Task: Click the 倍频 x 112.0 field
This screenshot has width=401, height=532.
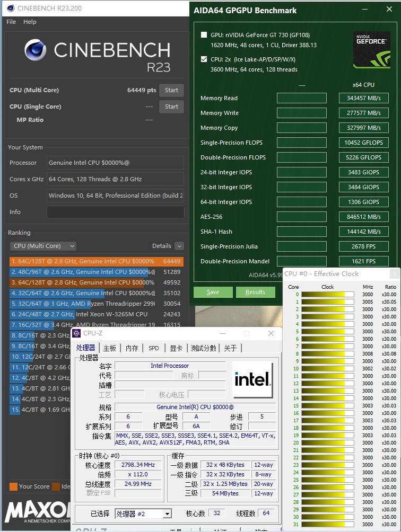Action: (x=138, y=474)
